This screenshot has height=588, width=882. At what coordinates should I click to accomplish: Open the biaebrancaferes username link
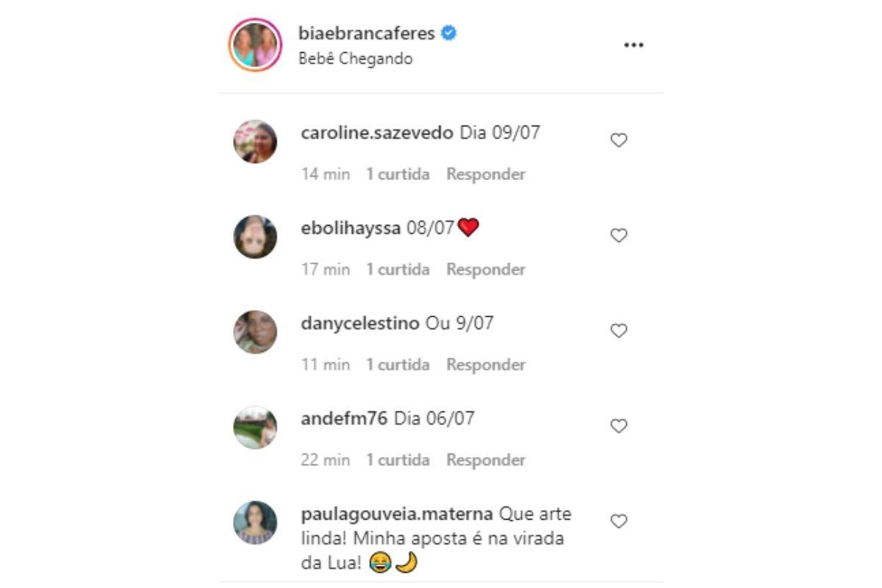point(367,33)
